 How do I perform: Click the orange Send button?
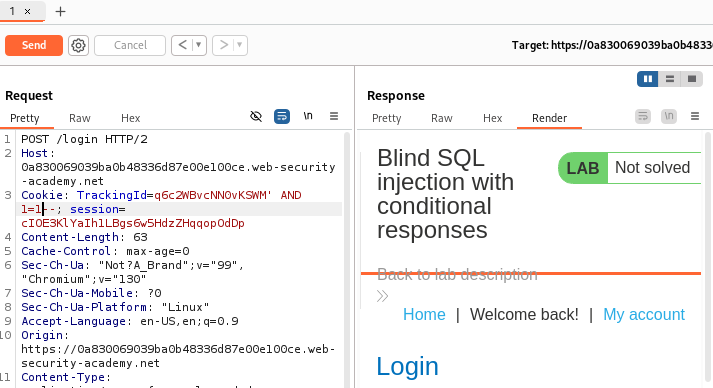click(34, 45)
